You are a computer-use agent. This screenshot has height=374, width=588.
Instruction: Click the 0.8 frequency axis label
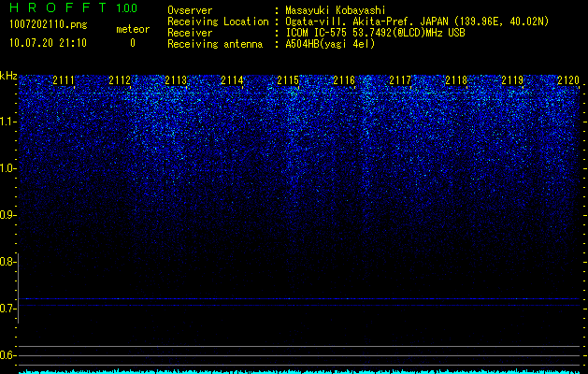pyautogui.click(x=7, y=262)
